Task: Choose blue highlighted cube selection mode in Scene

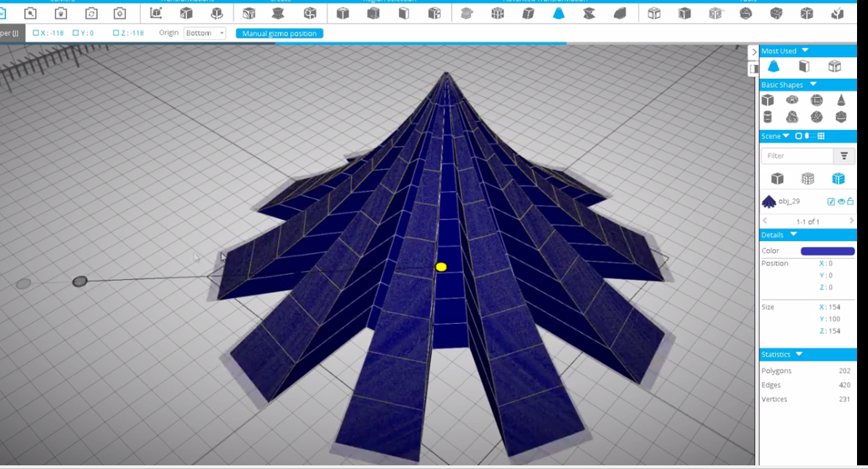Action: tap(838, 178)
